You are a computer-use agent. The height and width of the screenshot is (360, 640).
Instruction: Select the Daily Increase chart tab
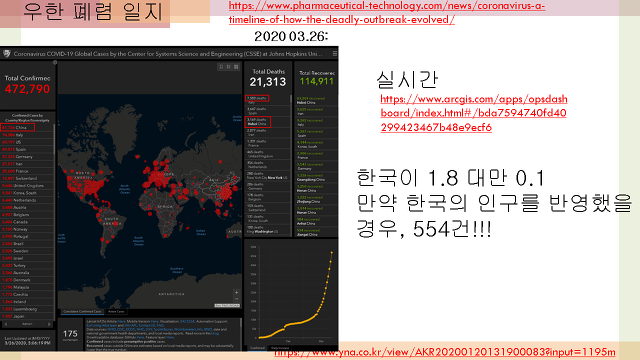point(280,348)
